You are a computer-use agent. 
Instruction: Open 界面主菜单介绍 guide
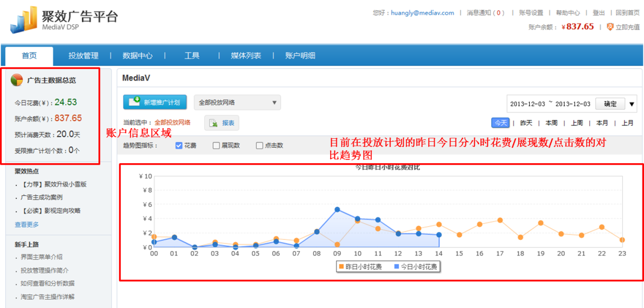tap(42, 257)
